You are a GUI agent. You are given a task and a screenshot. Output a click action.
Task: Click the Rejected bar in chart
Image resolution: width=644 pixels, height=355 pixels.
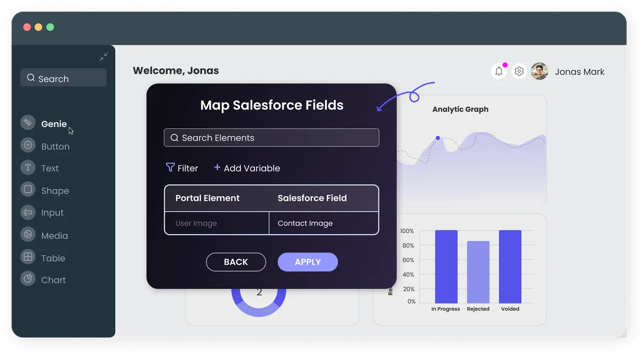point(478,272)
